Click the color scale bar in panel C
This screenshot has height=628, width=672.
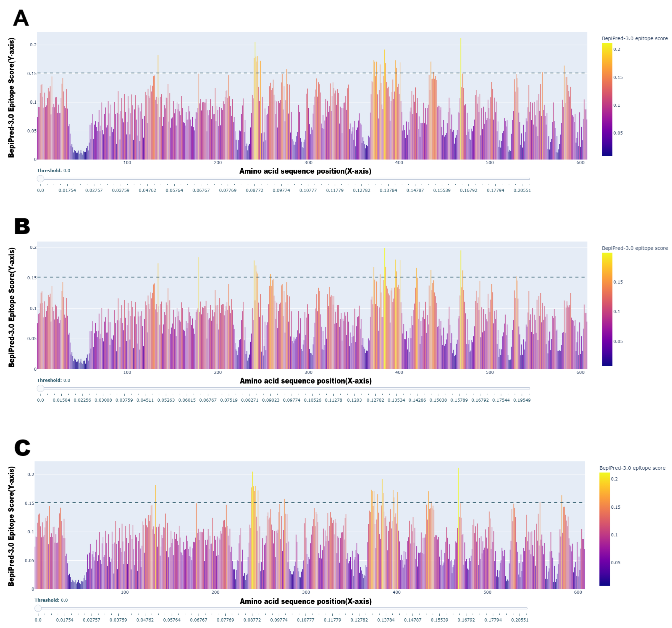tap(604, 529)
